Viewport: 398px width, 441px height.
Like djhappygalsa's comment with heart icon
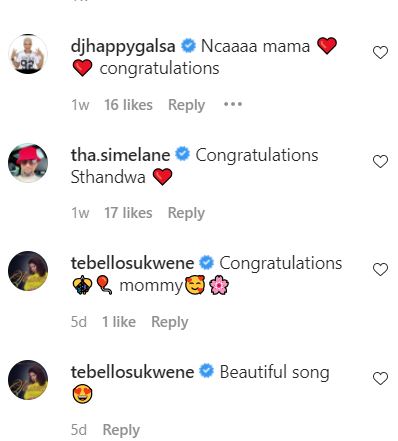[380, 53]
